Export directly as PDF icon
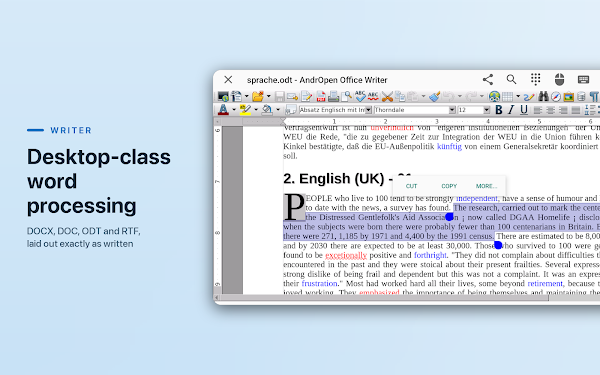The width and height of the screenshot is (600, 375). 321,96
